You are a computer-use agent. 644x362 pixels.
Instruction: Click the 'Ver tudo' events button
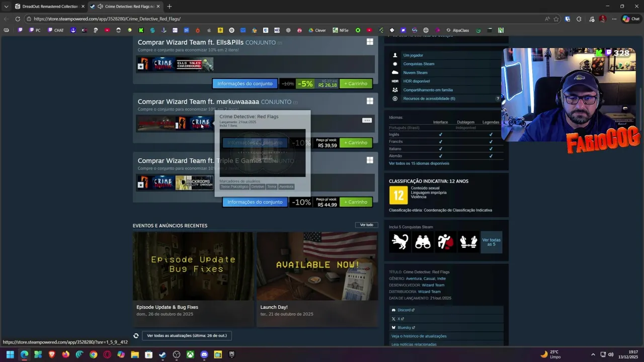(x=366, y=225)
